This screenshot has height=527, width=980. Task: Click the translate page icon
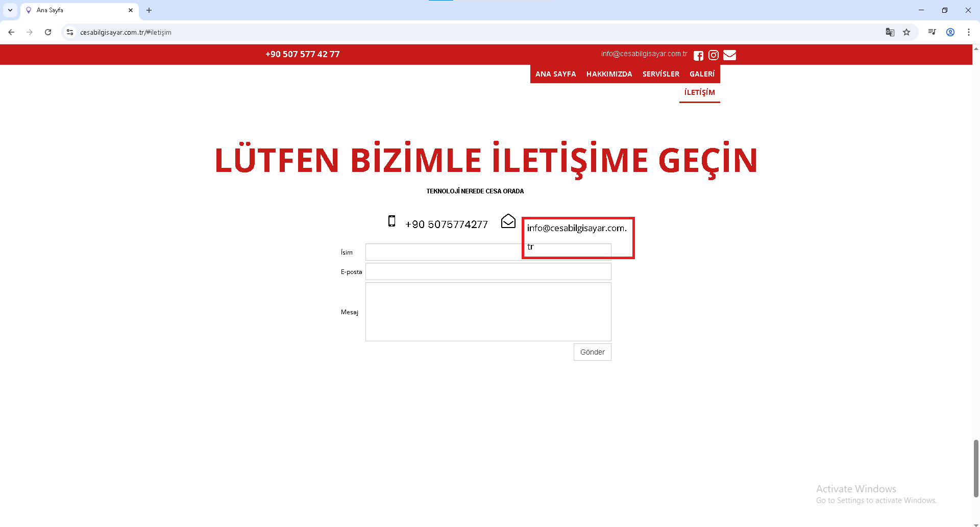click(890, 32)
